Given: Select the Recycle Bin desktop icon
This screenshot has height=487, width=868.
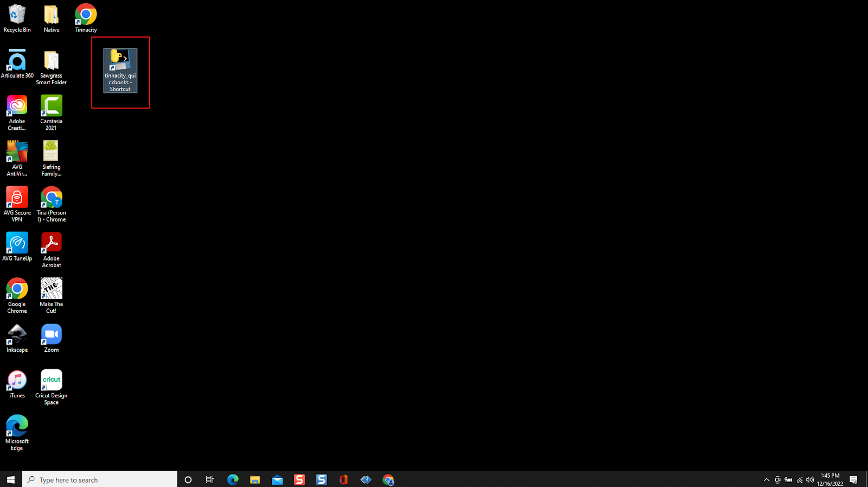Looking at the screenshot, I should pos(17,18).
